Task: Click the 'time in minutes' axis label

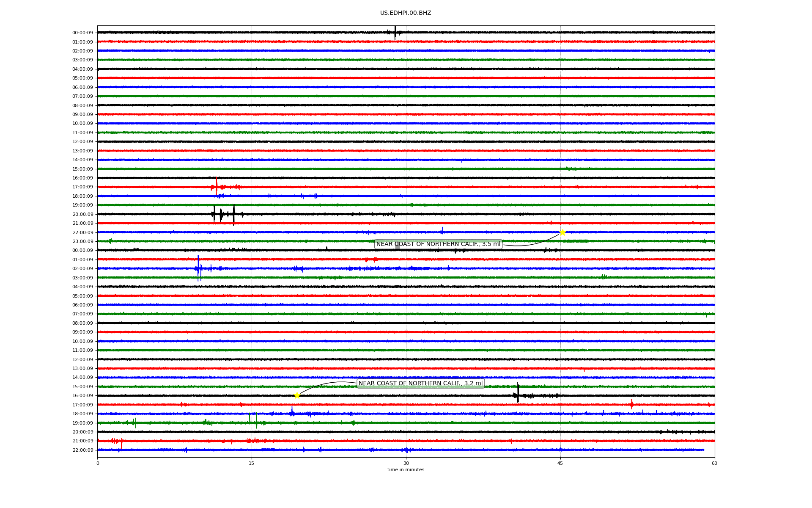Action: 406,469
